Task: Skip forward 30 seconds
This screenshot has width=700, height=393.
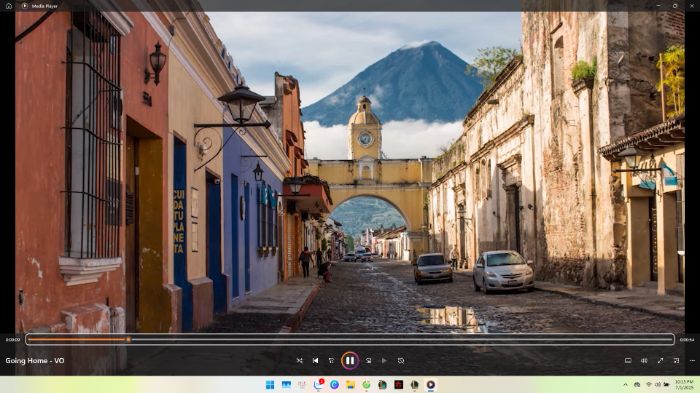Action: click(368, 360)
